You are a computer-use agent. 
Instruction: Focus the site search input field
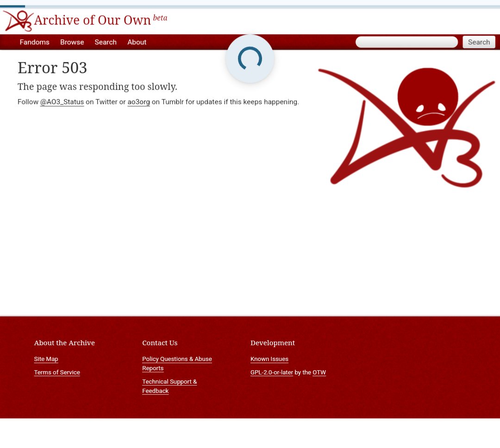coord(406,42)
